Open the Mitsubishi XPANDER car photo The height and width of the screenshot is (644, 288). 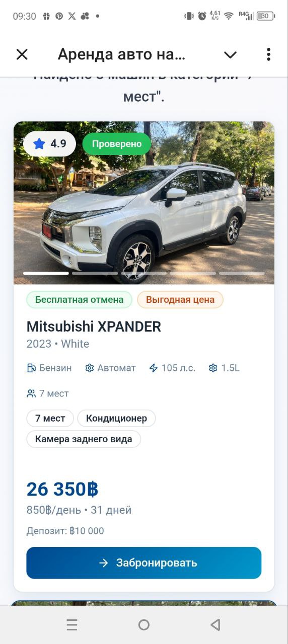[x=144, y=203]
